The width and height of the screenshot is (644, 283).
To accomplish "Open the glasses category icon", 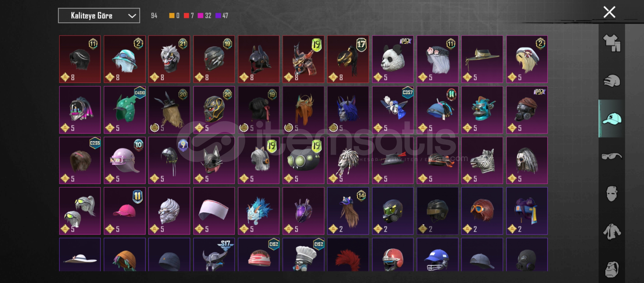I will pos(612,156).
